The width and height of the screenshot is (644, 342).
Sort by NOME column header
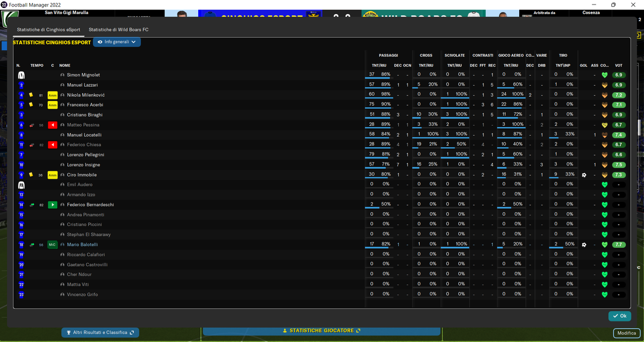point(65,65)
